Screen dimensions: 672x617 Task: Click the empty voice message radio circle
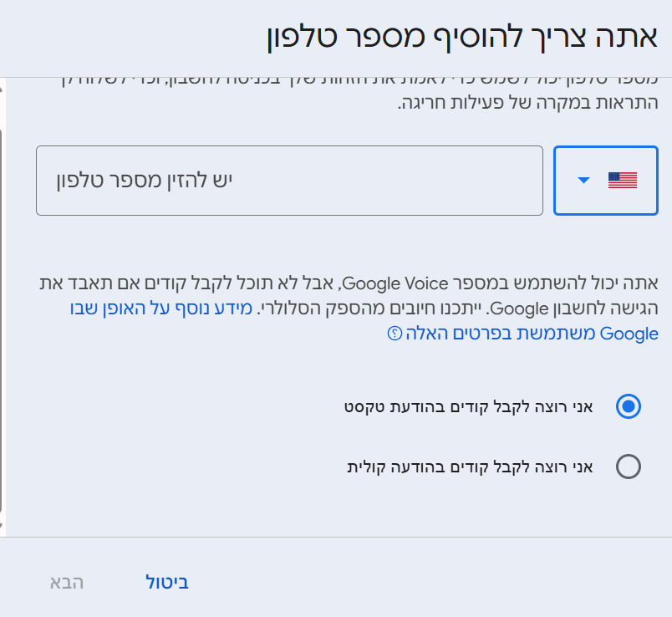628,467
